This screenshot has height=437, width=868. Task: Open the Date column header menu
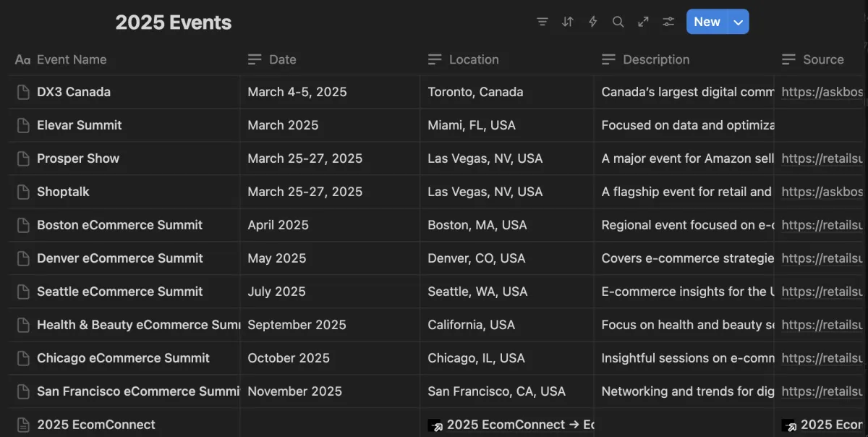pyautogui.click(x=282, y=59)
